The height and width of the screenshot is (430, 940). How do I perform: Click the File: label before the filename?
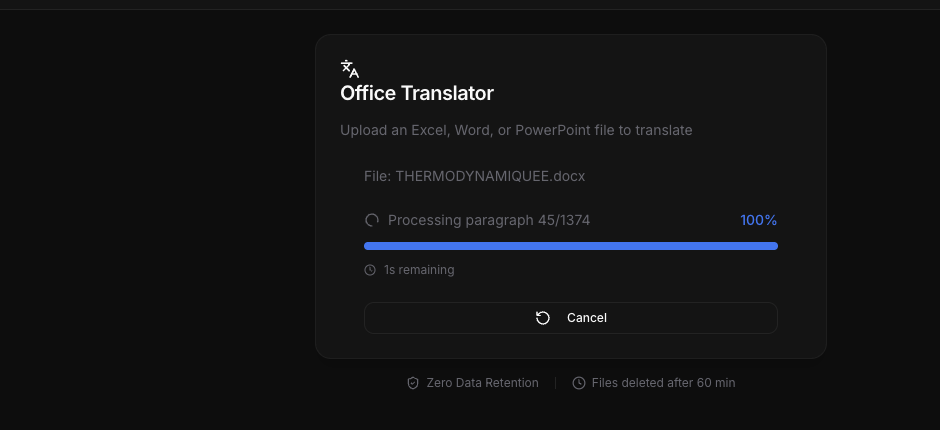tap(377, 176)
